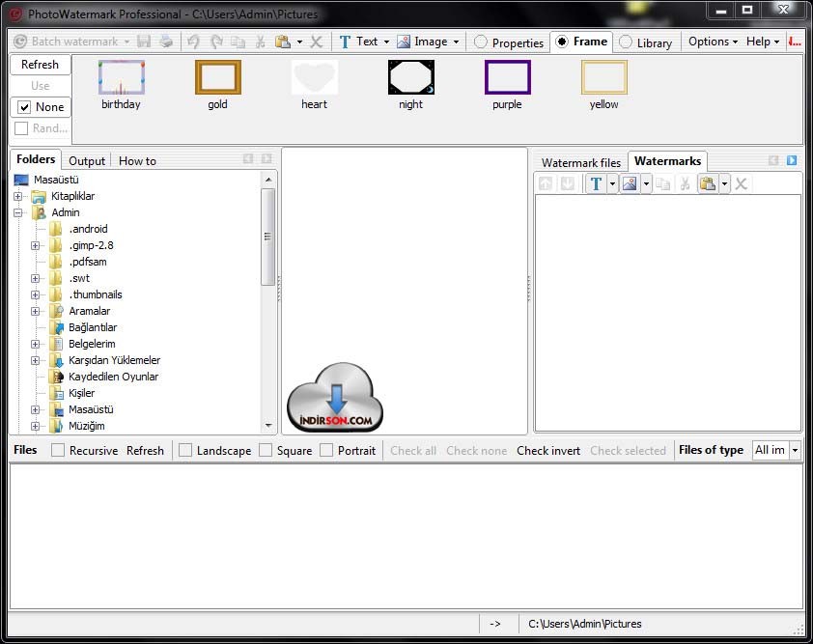
Task: Click the Cut scissors in the main toolbar
Action: coord(261,42)
